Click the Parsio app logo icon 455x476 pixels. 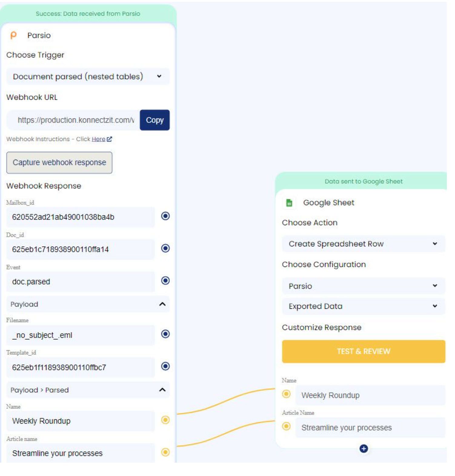click(x=13, y=35)
